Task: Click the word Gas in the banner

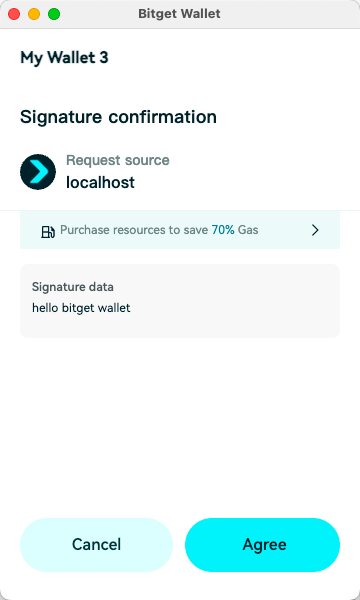Action: [x=248, y=230]
